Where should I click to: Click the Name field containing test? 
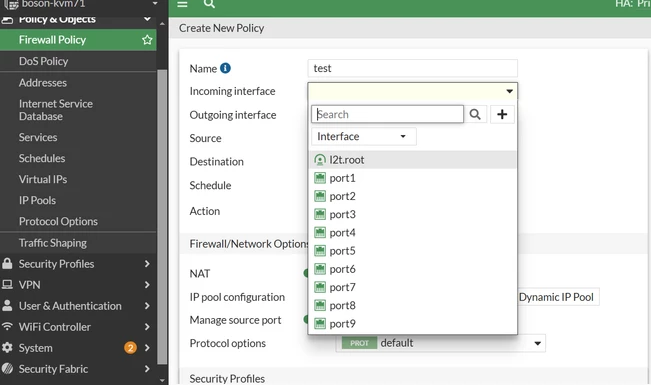(x=413, y=68)
